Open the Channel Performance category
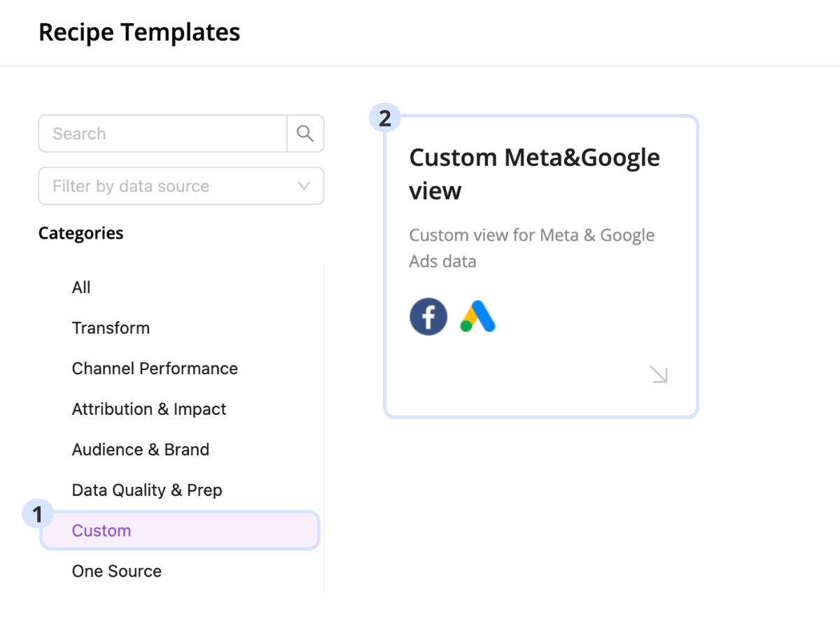This screenshot has height=617, width=840. (155, 369)
